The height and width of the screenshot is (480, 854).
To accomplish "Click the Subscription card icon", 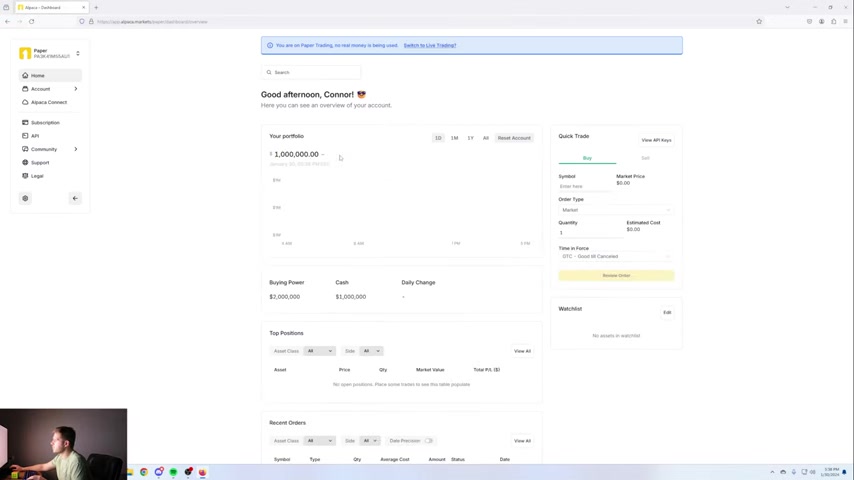I will tap(25, 123).
